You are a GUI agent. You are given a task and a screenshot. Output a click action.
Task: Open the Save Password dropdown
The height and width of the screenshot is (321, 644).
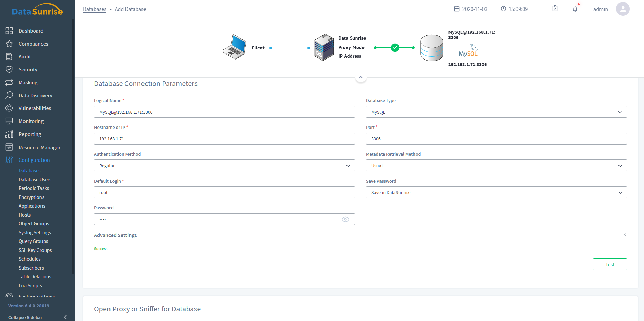pos(496,192)
